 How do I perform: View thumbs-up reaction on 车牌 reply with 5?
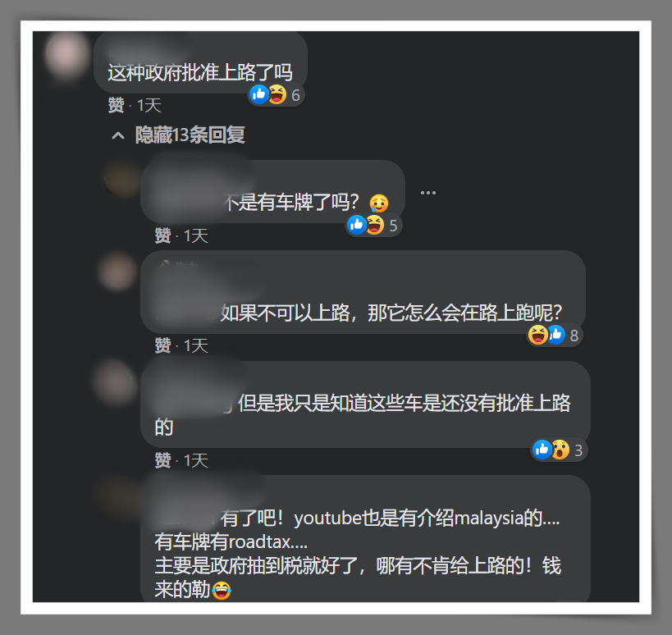click(357, 225)
